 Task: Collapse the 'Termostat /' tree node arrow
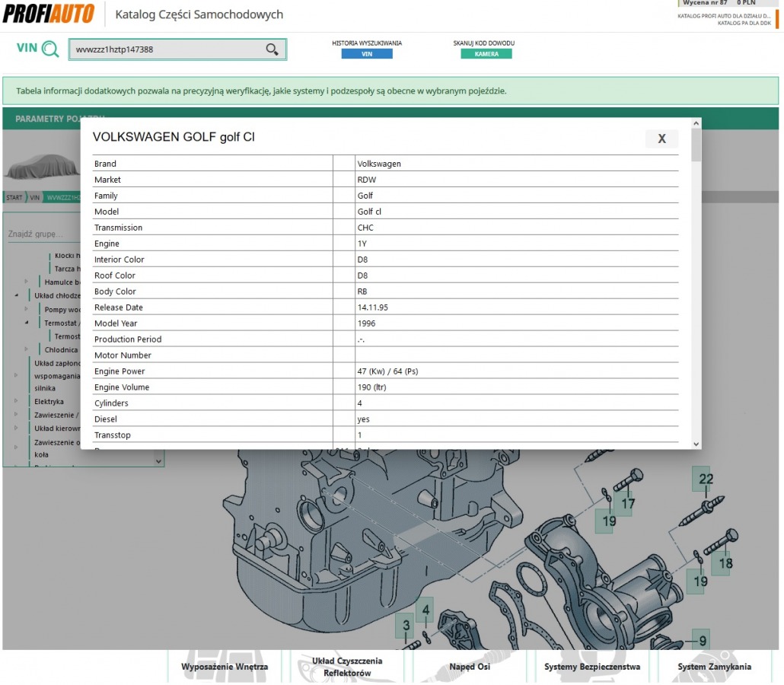point(27,323)
